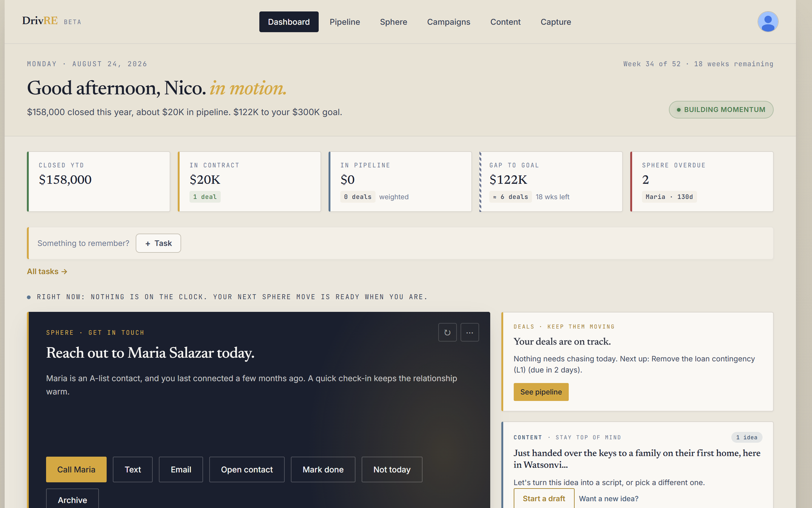The image size is (812, 508).
Task: Click Want a new idea? link
Action: click(608, 499)
